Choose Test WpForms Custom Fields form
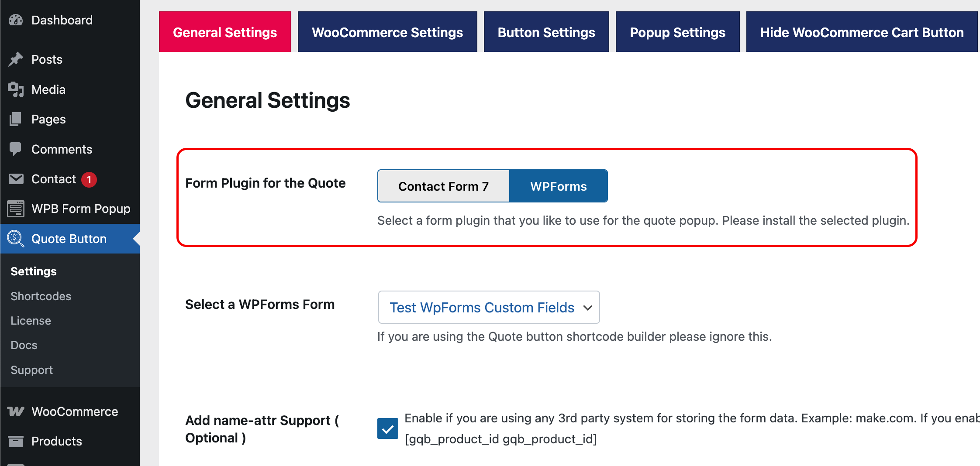980x466 pixels. (482, 307)
